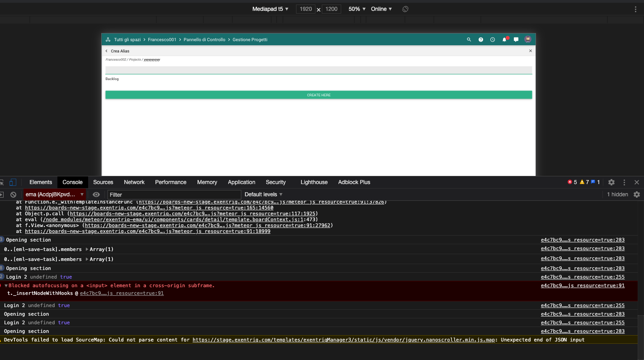The width and height of the screenshot is (644, 360).
Task: Open DevTools settings gear beside error counts
Action: pyautogui.click(x=611, y=182)
